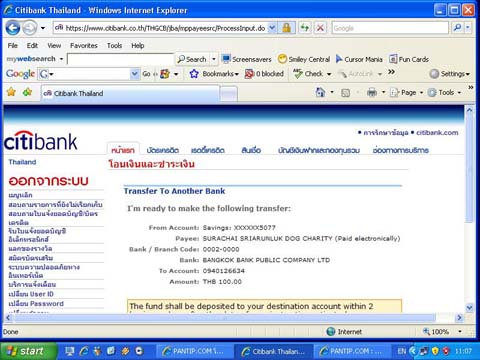The width and height of the screenshot is (480, 360).
Task: Open Google toolbar Settings
Action: point(449,74)
